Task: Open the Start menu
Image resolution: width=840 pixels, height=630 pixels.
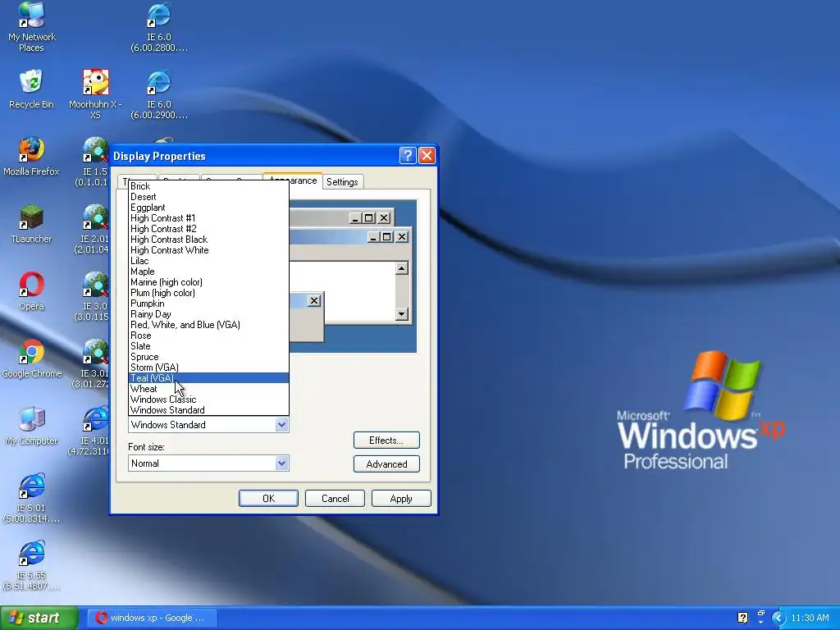Action: point(39,618)
